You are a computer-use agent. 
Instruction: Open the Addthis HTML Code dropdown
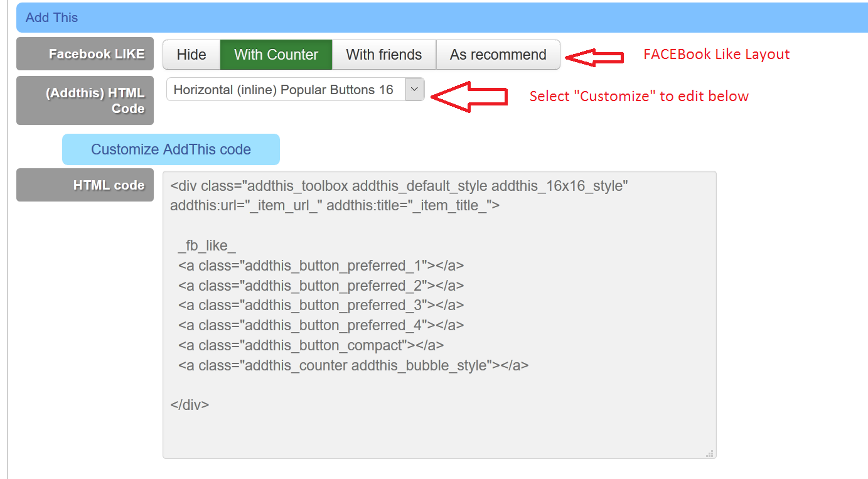[295, 89]
